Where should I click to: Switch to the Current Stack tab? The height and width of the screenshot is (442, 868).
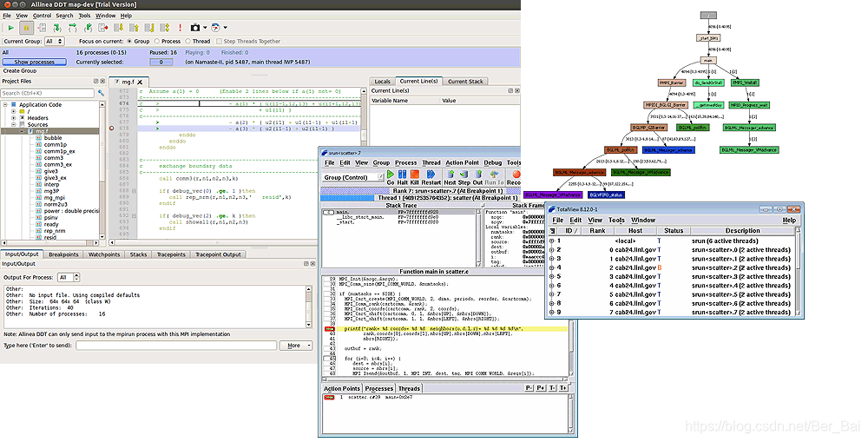click(x=465, y=82)
